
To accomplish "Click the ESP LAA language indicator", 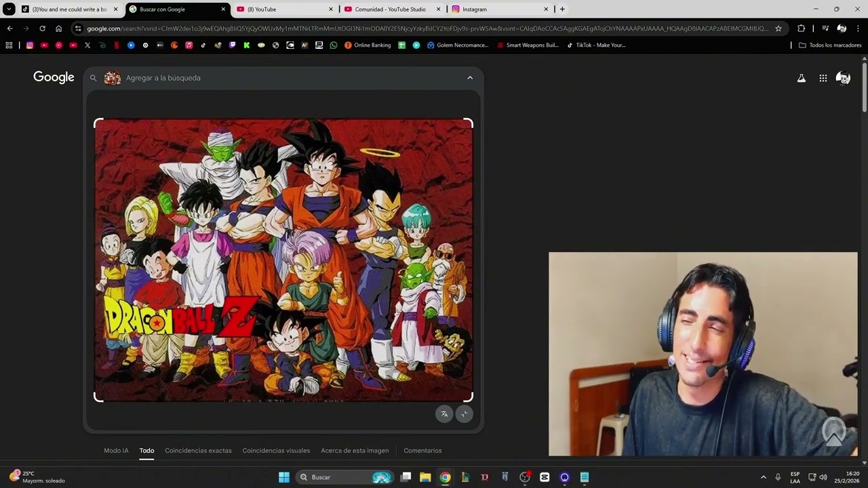I will click(x=795, y=477).
